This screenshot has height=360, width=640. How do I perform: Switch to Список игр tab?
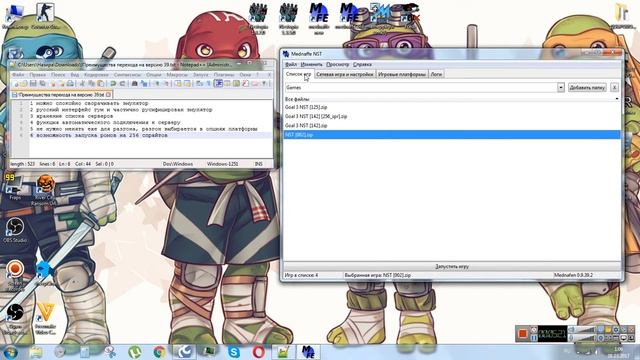[x=298, y=74]
